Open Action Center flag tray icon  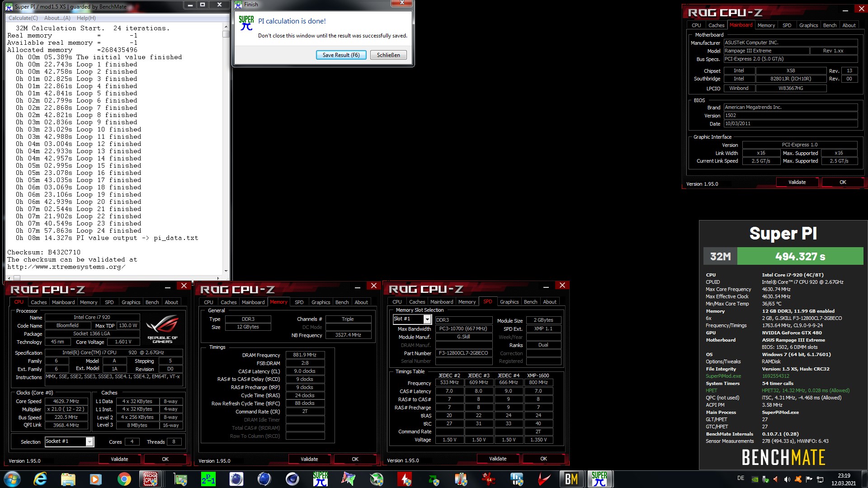coord(809,479)
